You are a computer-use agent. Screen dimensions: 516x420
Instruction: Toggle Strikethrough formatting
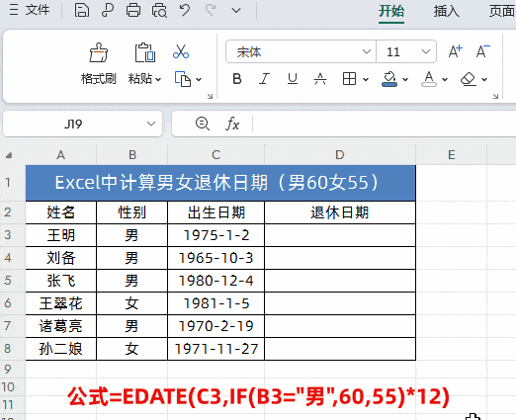320,79
